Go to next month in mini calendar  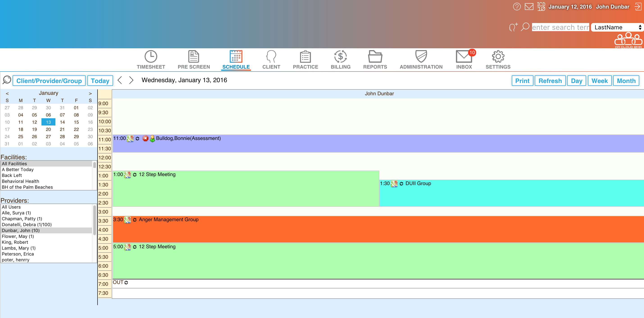(90, 93)
